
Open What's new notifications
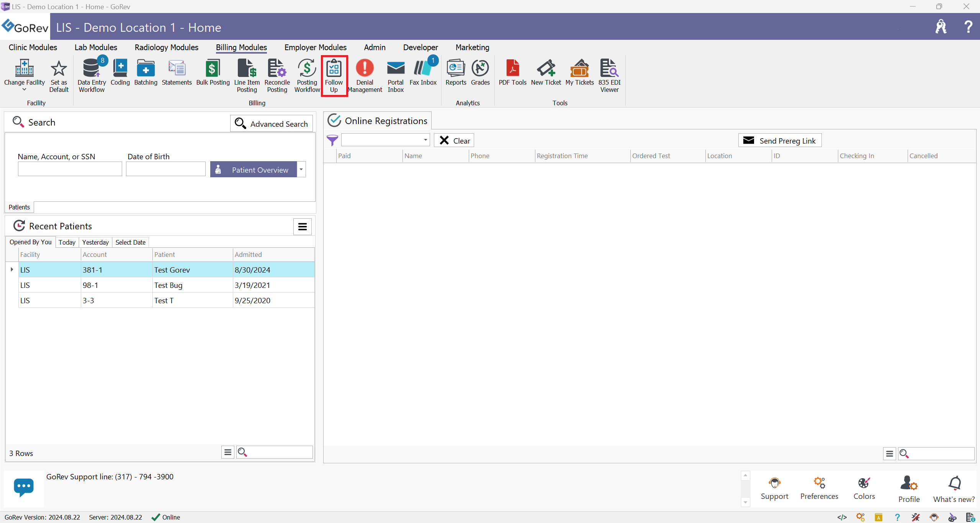click(x=954, y=489)
